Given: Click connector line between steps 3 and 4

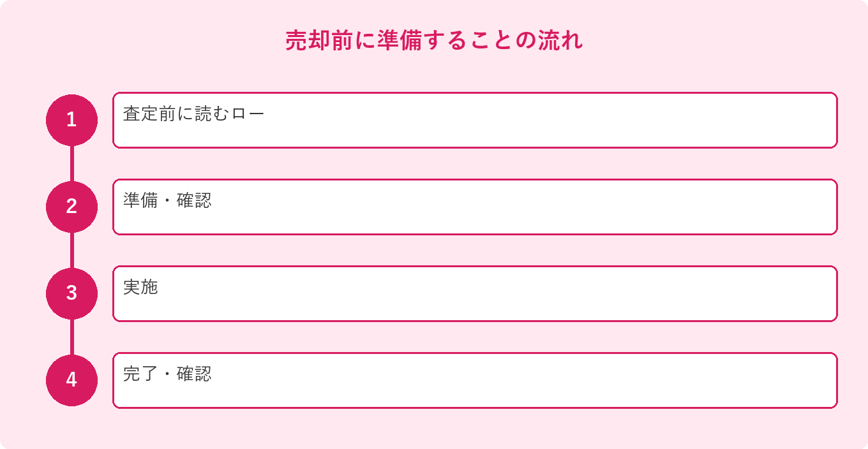Looking at the screenshot, I should coord(71,337).
